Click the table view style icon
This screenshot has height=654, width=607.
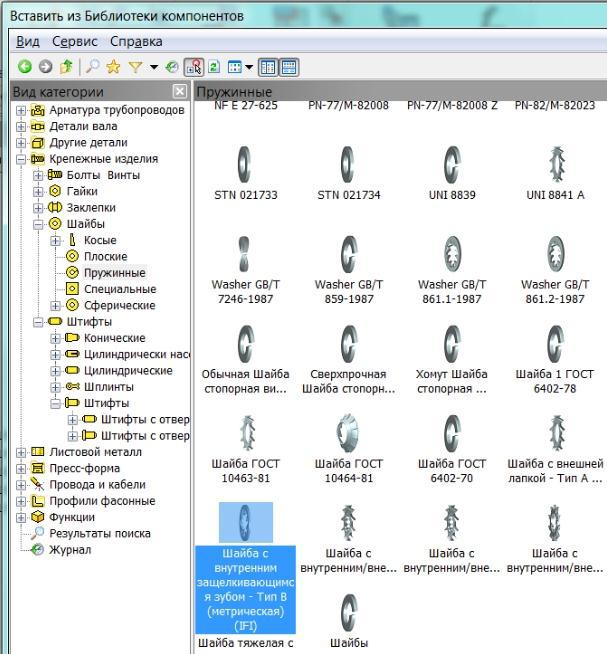tap(234, 67)
